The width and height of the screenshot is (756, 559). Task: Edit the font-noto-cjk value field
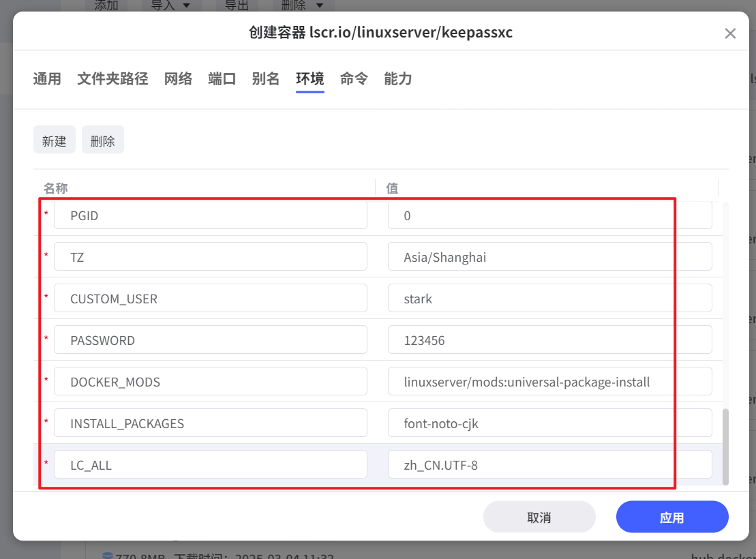pyautogui.click(x=549, y=423)
